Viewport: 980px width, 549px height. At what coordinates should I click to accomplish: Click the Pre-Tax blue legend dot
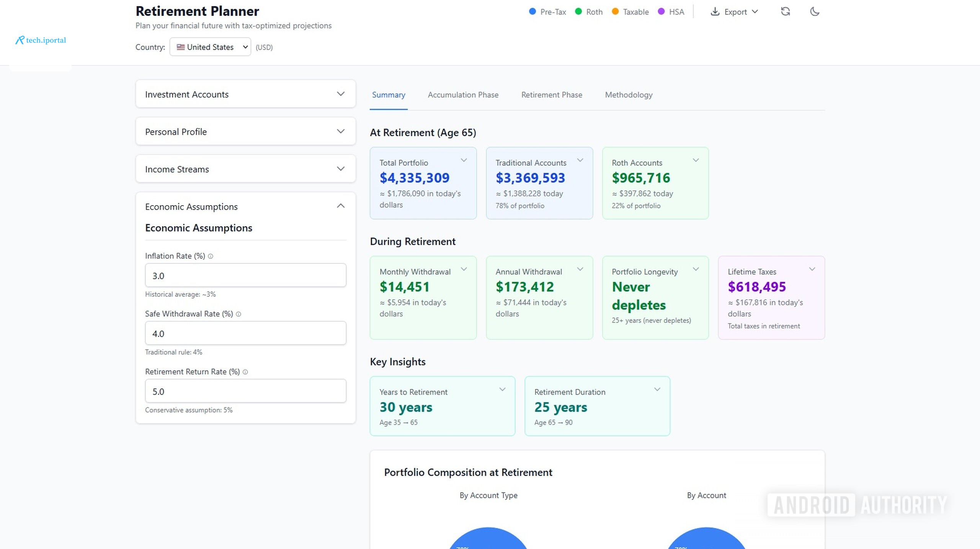click(x=532, y=11)
